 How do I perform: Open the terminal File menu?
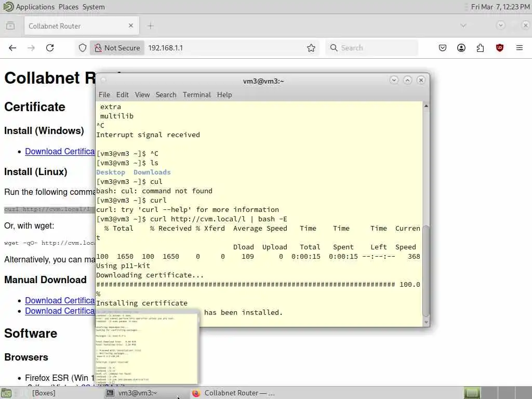pos(104,95)
